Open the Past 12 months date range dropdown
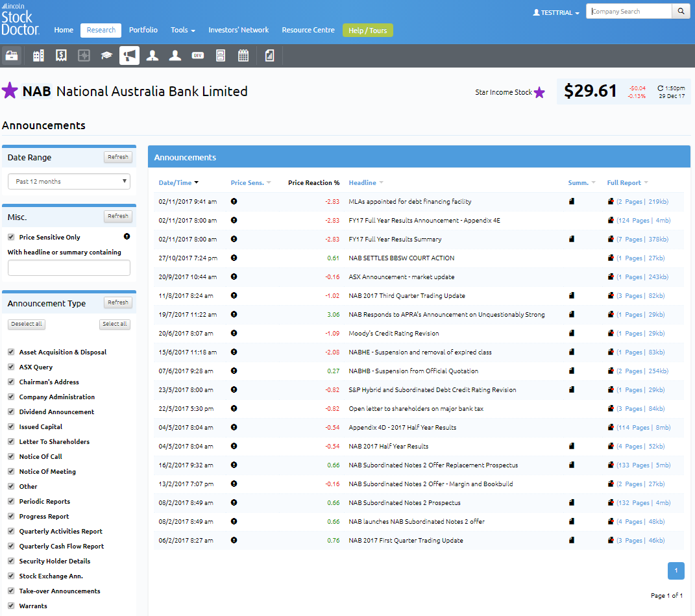This screenshot has height=616, width=695. [69, 181]
